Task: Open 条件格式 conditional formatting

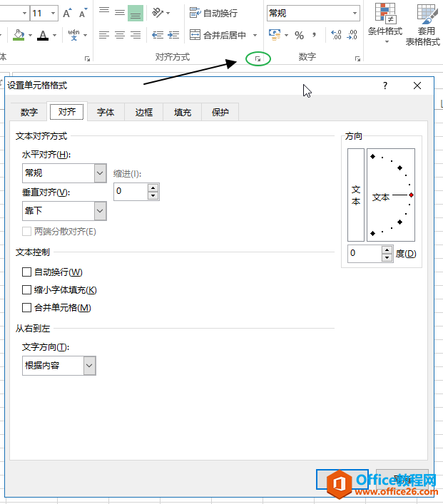Action: (x=385, y=24)
